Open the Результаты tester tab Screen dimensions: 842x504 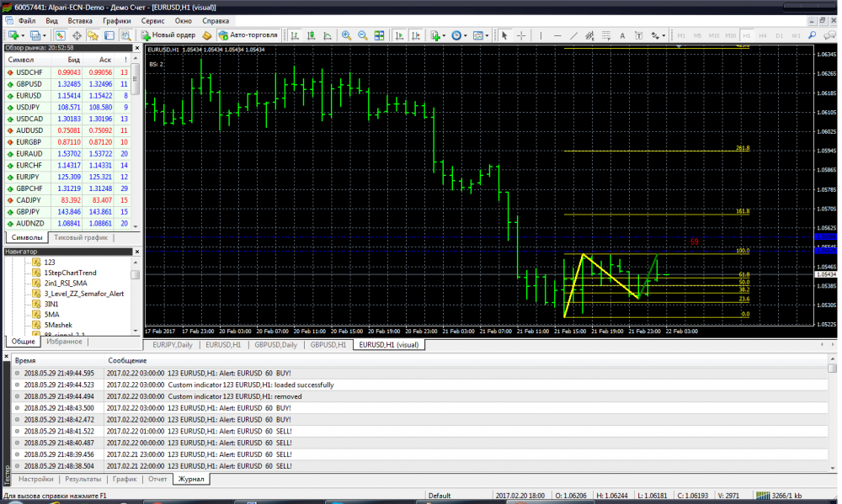(x=83, y=479)
